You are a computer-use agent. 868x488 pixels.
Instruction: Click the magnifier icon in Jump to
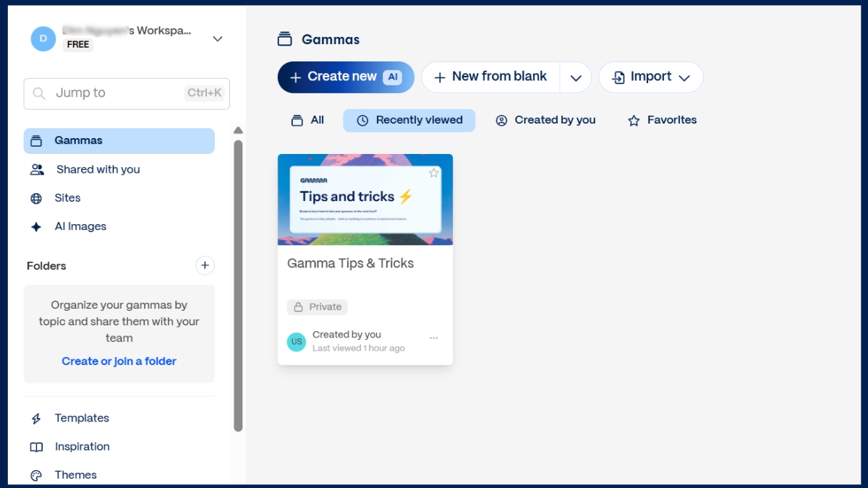[39, 93]
